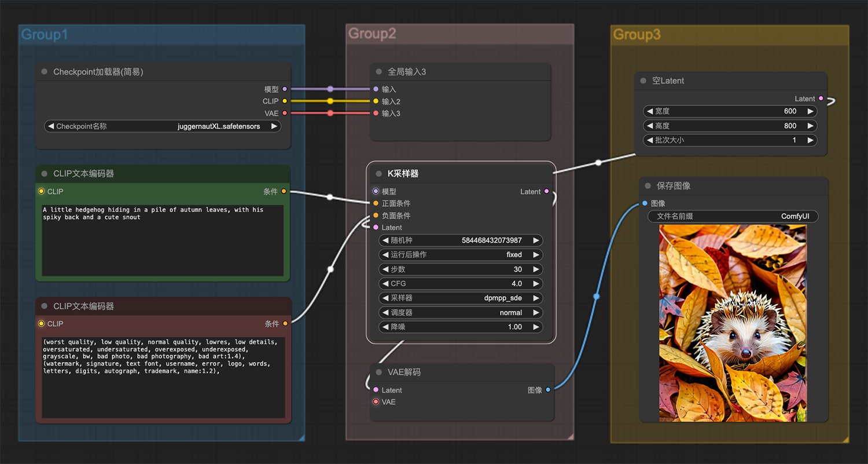The image size is (868, 464).
Task: Click midpoint dot of the yellow CLIP link
Action: tap(330, 101)
